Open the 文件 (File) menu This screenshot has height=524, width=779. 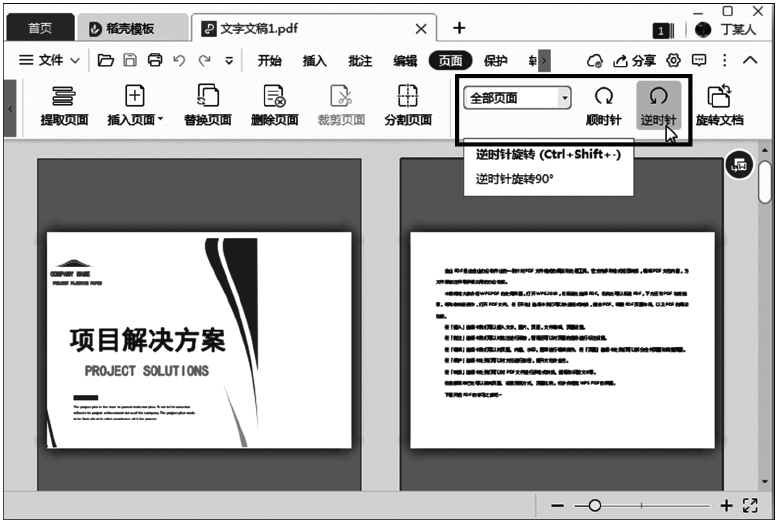click(50, 61)
